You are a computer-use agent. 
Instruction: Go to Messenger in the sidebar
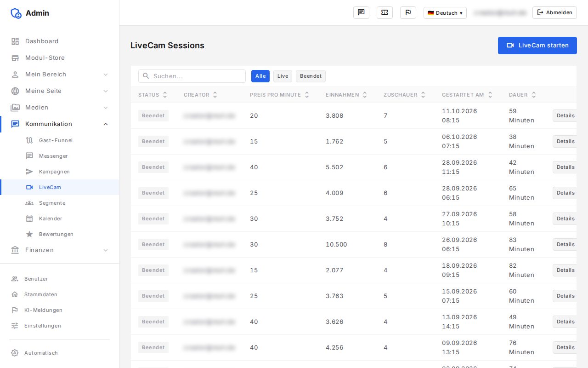tap(59, 156)
